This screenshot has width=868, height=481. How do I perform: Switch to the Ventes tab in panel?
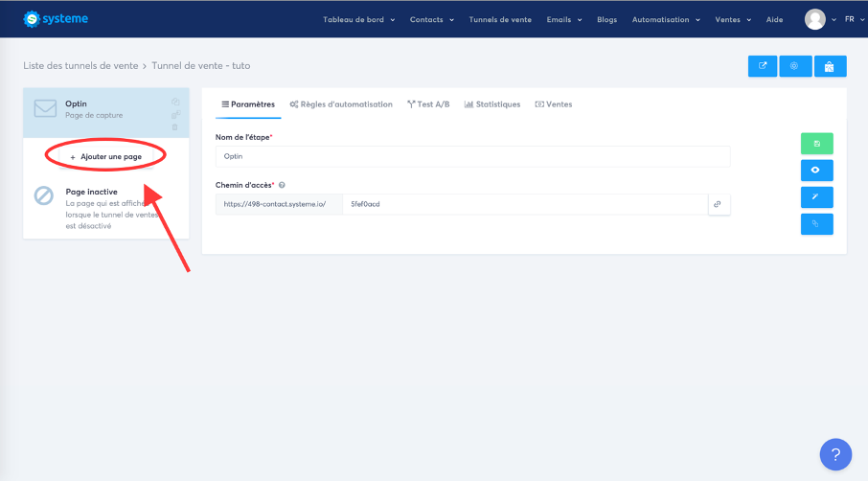click(554, 104)
